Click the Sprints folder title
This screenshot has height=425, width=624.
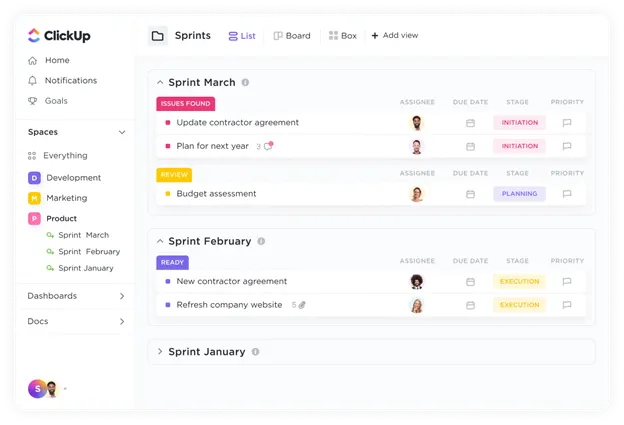tap(193, 36)
